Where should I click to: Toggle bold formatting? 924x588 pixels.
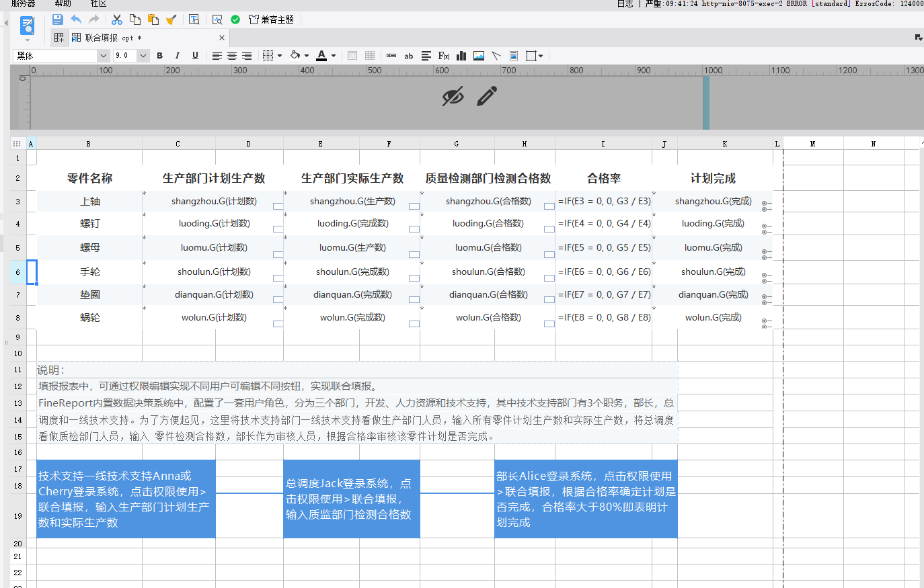pyautogui.click(x=160, y=56)
